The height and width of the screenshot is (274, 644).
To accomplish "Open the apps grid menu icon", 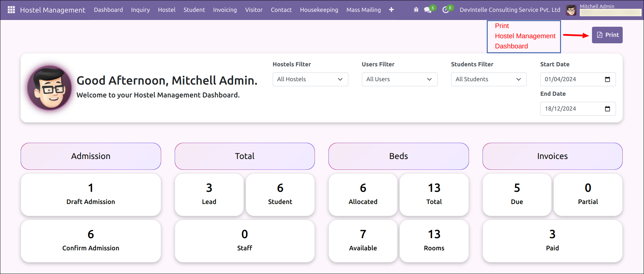I will 11,10.
